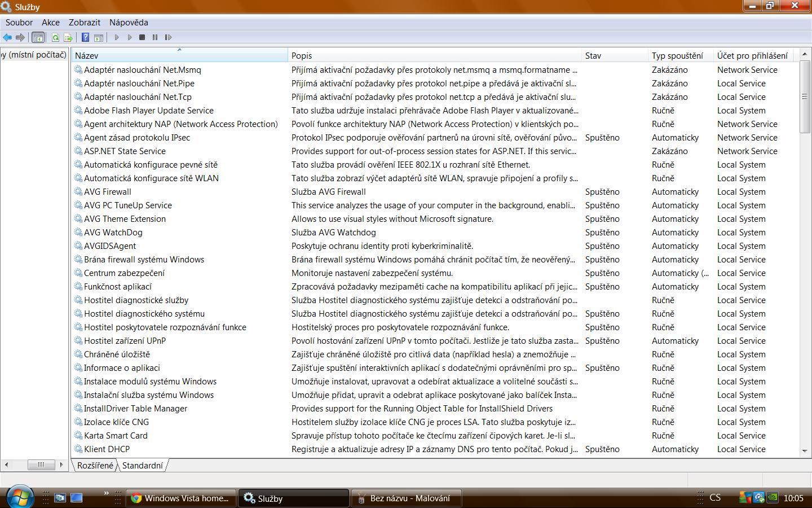Viewport: 812px width, 508px height.
Task: Click right arrow of tree pane scrollbar
Action: point(61,465)
